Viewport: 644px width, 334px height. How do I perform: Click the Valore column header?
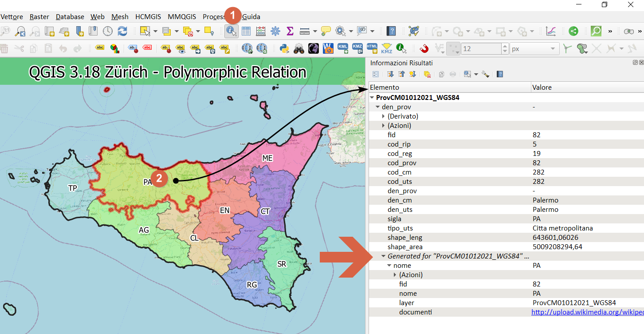pos(542,87)
